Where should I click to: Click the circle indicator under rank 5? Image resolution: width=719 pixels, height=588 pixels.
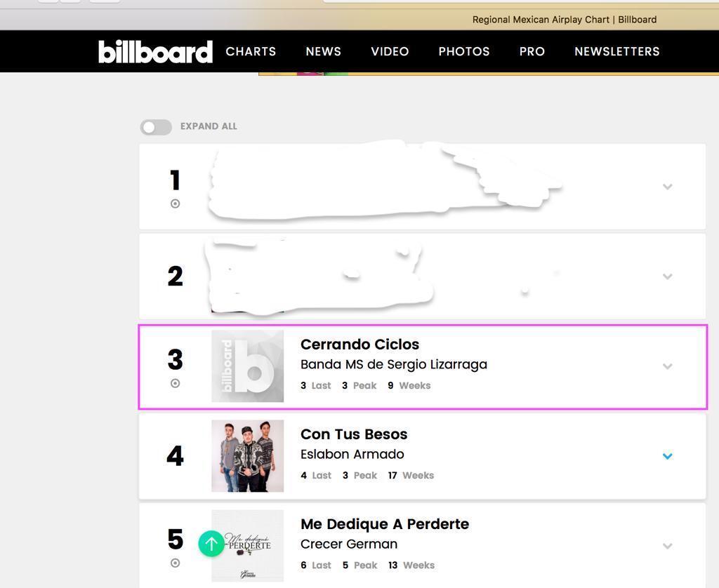[x=175, y=563]
